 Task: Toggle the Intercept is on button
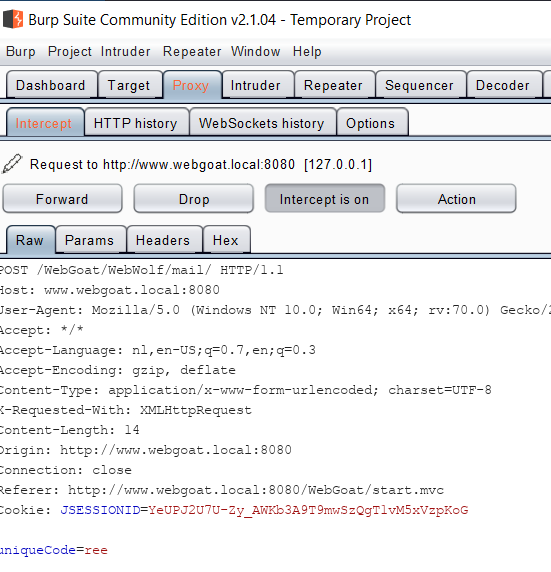coord(324,198)
